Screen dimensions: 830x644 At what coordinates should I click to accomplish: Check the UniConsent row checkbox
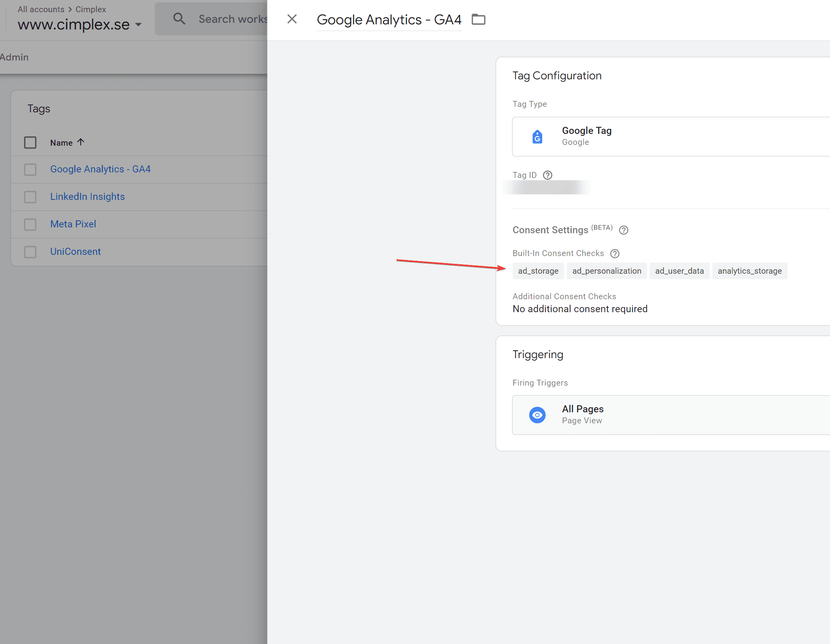[30, 252]
